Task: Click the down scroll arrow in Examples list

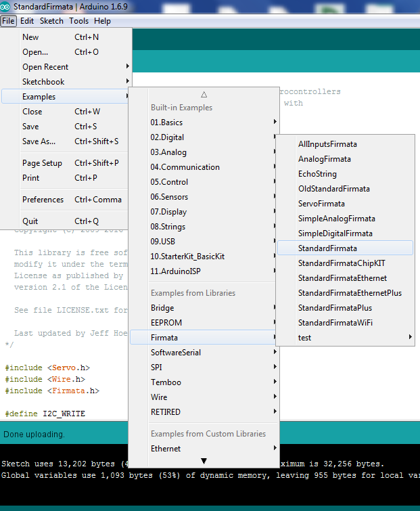Action: click(204, 461)
